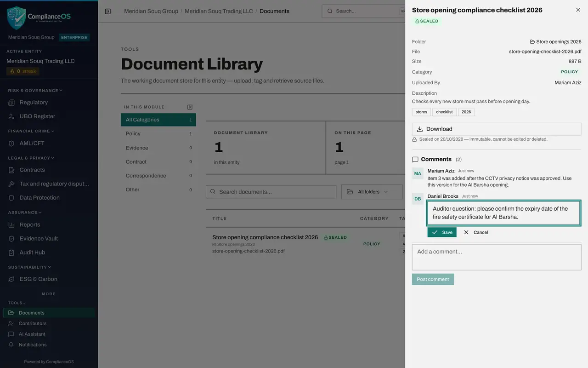The width and height of the screenshot is (588, 368).
Task: Click the ENTERPRISE plan badge
Action: coord(74,37)
